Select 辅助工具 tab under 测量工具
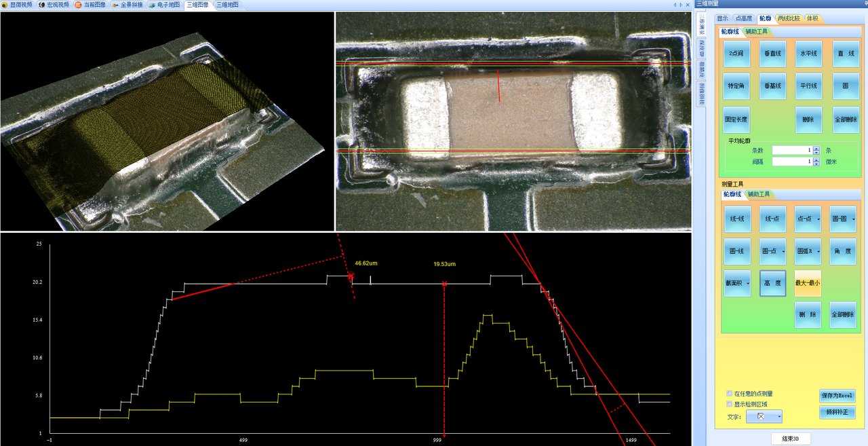This screenshot has width=868, height=446. 758,194
